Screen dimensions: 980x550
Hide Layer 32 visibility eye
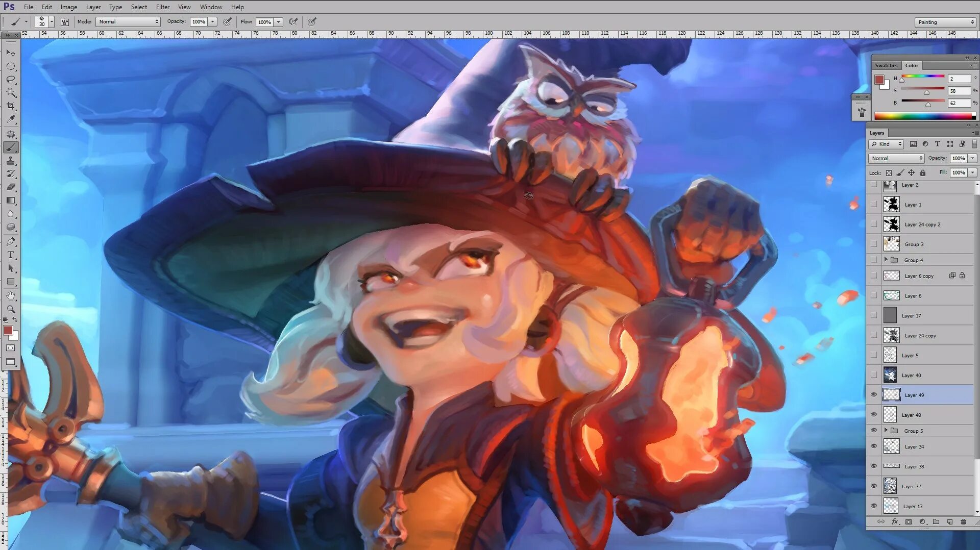(874, 486)
